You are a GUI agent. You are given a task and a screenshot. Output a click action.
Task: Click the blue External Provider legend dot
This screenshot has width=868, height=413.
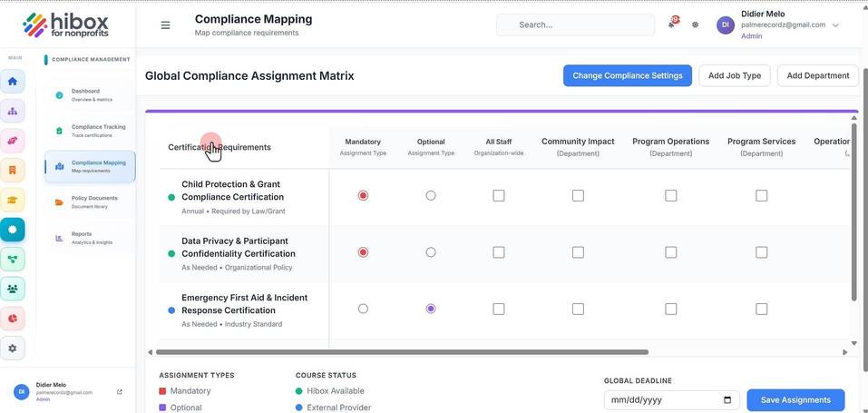click(x=299, y=408)
